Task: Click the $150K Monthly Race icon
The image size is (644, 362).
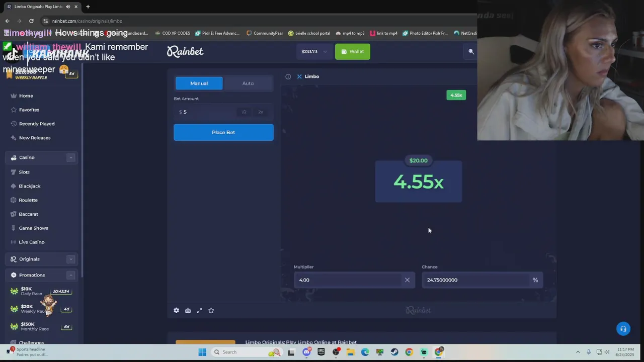Action: point(14,327)
